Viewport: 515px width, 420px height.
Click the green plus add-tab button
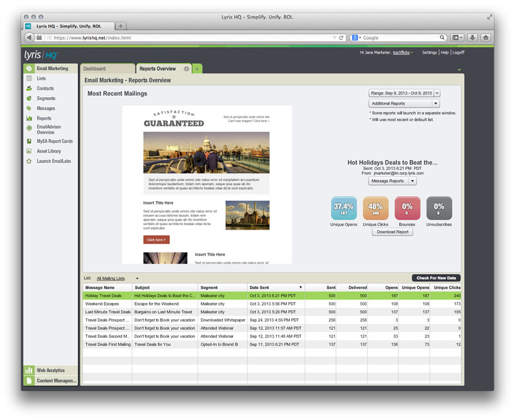pos(197,69)
